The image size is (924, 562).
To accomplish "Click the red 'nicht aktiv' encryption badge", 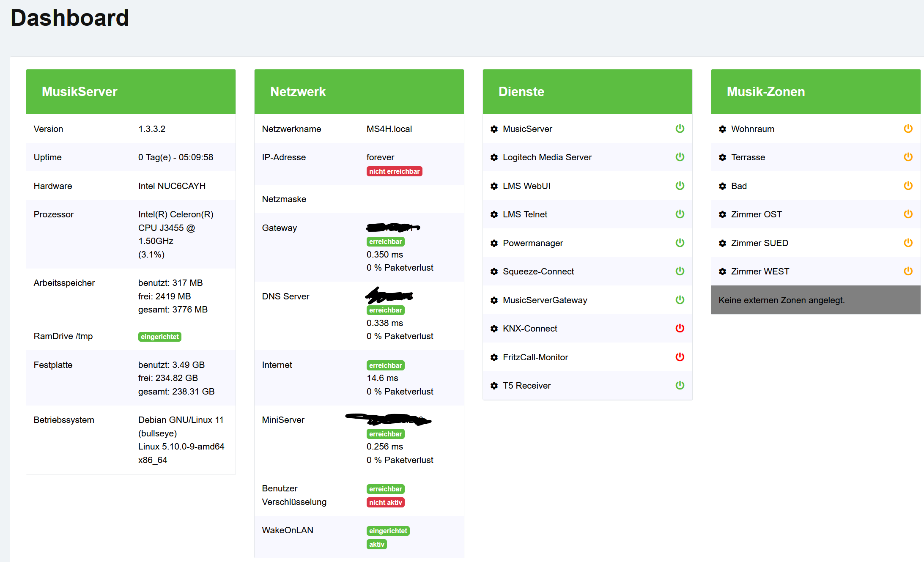I will [385, 502].
